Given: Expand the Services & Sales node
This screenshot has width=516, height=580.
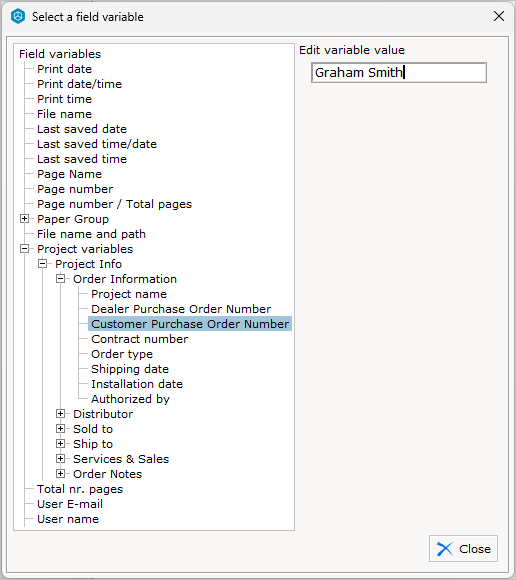Looking at the screenshot, I should click(60, 459).
